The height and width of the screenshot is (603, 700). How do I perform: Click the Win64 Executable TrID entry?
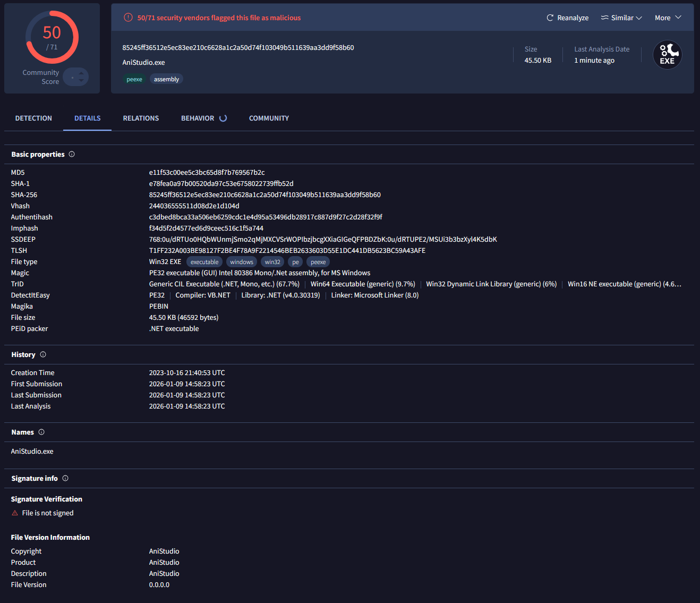363,284
